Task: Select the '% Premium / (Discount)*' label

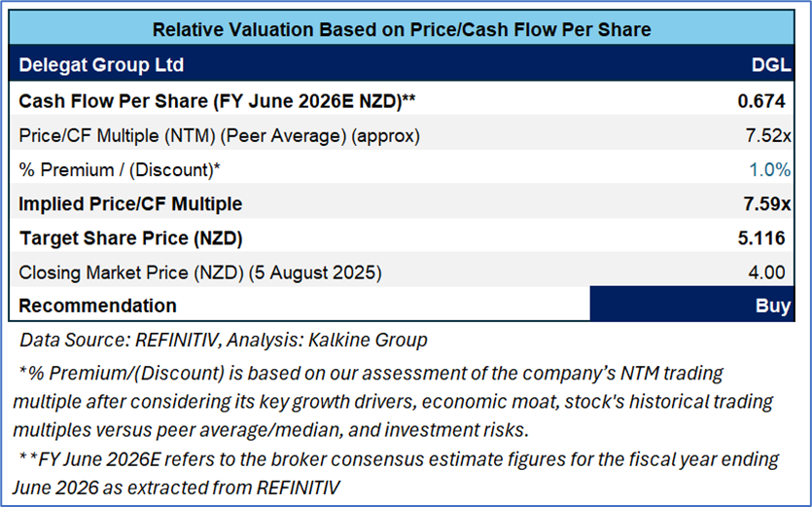Action: pos(120,169)
